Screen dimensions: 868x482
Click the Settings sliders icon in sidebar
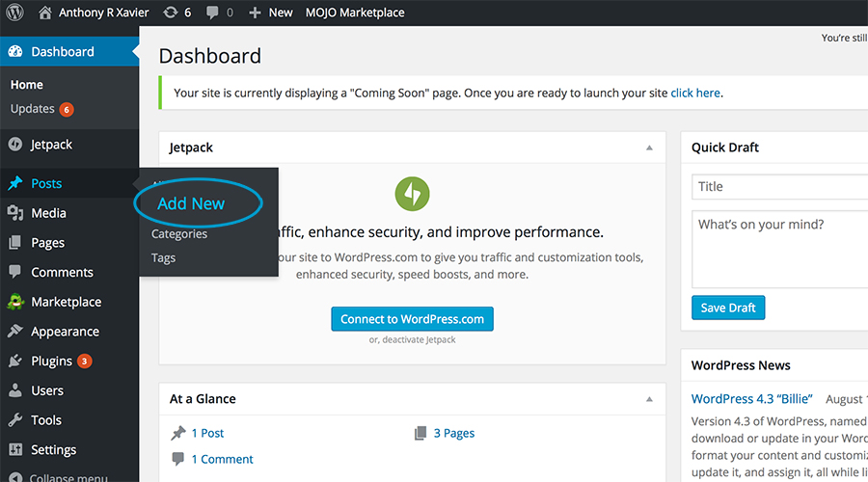coord(15,449)
